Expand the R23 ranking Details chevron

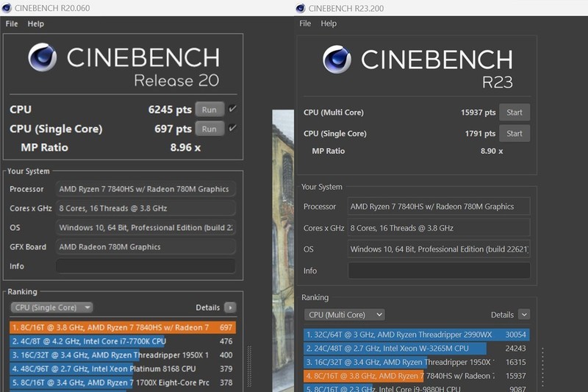[523, 315]
